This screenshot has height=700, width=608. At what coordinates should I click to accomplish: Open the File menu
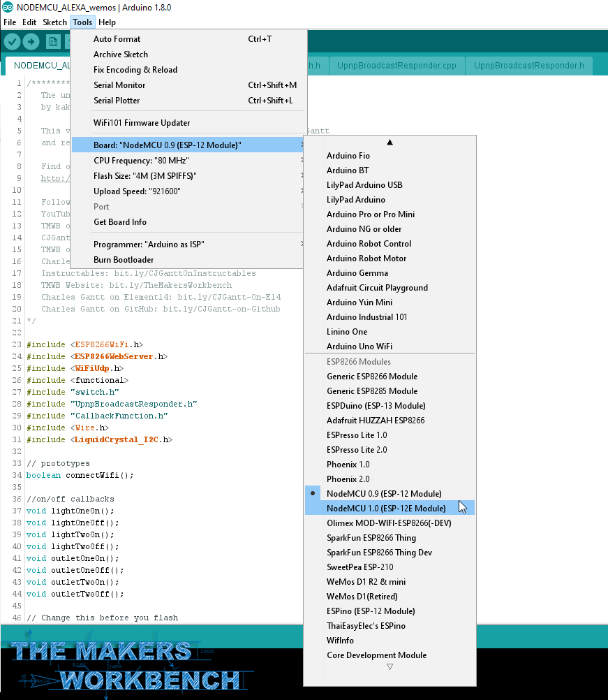(10, 22)
